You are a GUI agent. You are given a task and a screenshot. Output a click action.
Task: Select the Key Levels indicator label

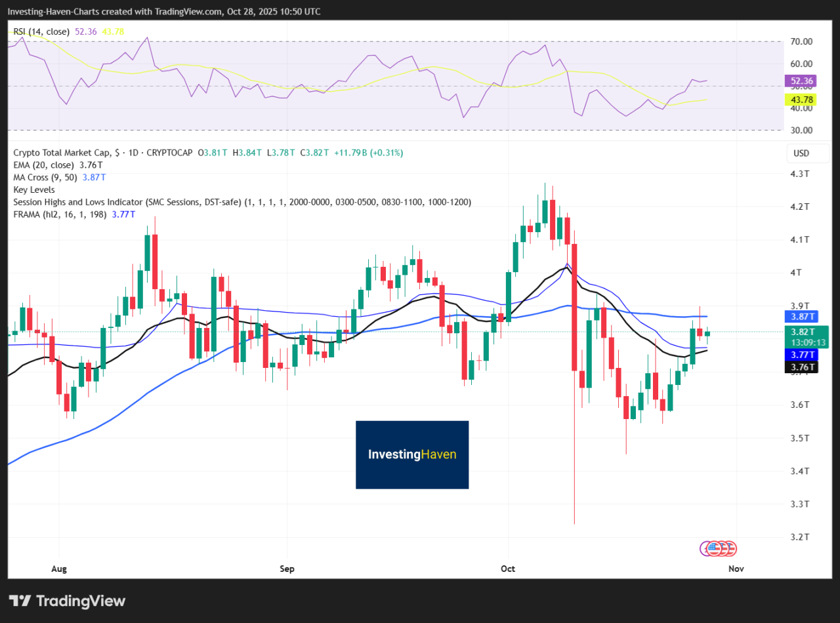[33, 189]
